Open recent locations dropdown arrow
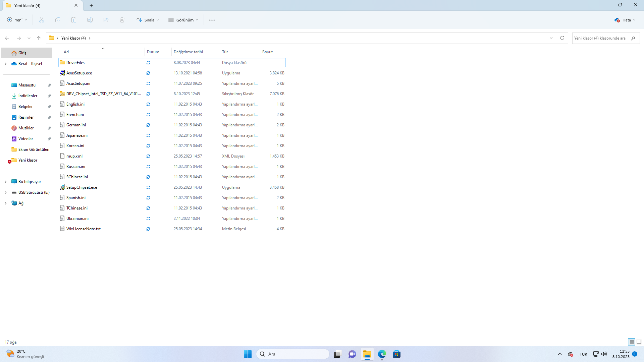This screenshot has height=362, width=644. click(x=29, y=38)
